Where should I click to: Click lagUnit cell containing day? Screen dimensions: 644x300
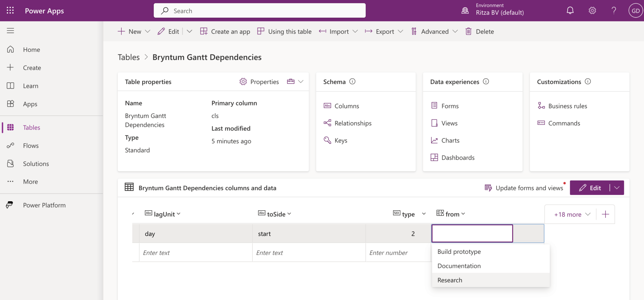tap(196, 234)
